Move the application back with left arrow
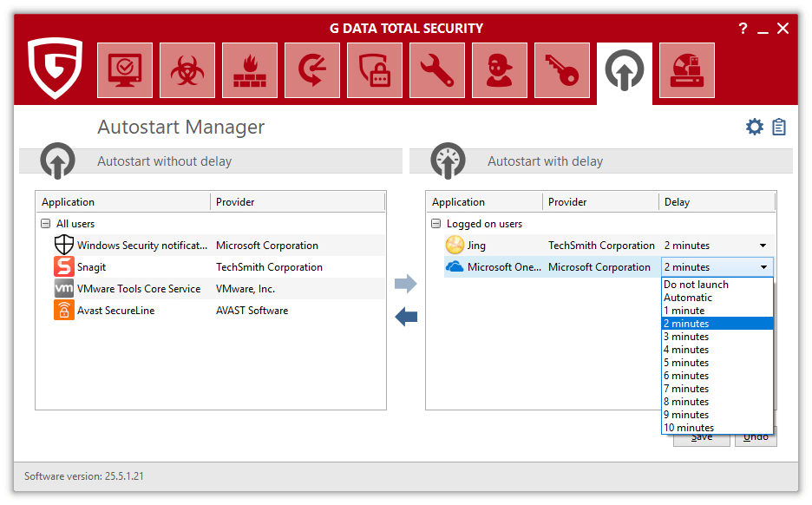The width and height of the screenshot is (812, 505). pyautogui.click(x=405, y=317)
